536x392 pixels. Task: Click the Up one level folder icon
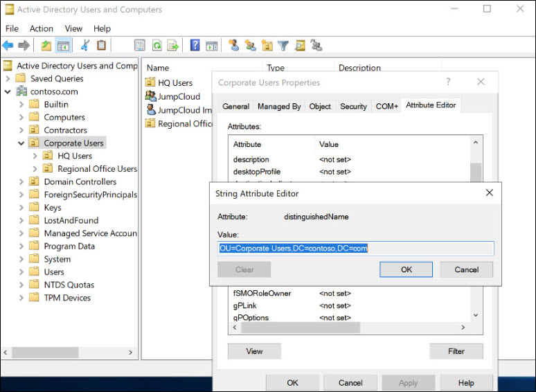(x=46, y=46)
